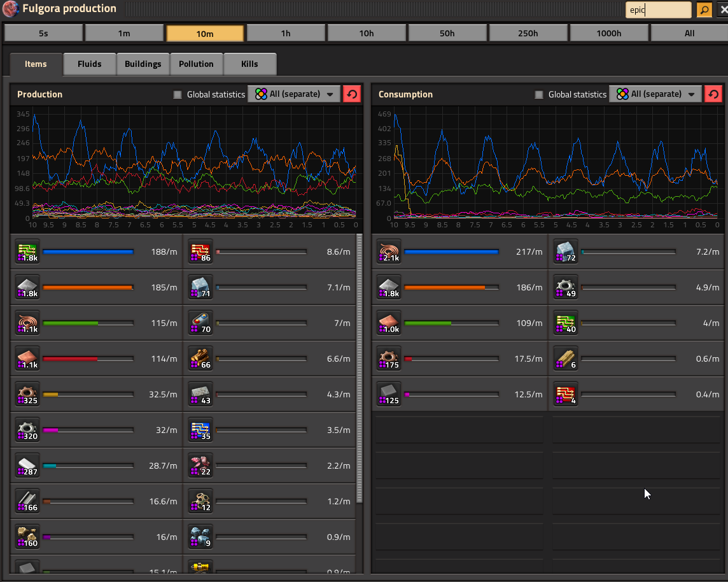The height and width of the screenshot is (582, 728).
Task: Select the scrap icon showing 160 produced
Action: pyautogui.click(x=27, y=537)
